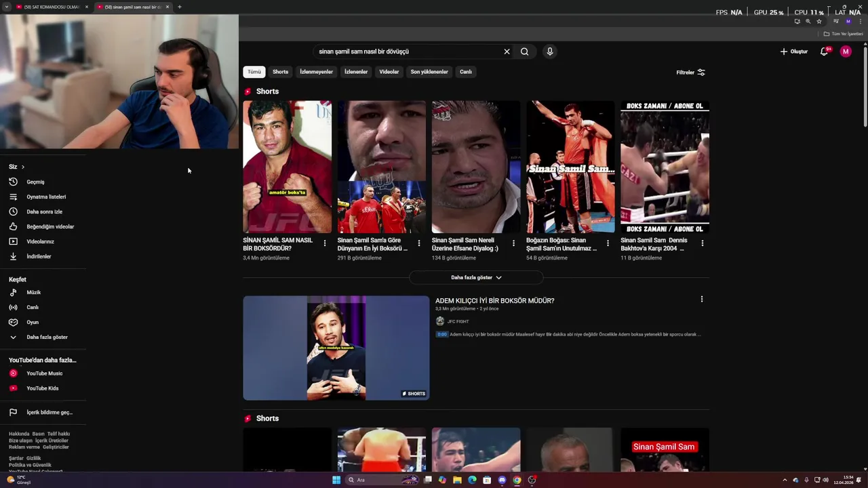The width and height of the screenshot is (868, 488).
Task: Play SİNAN ŞAMİL SAM NASIL BİR BOKSÖRDÜR short
Action: click(x=288, y=167)
